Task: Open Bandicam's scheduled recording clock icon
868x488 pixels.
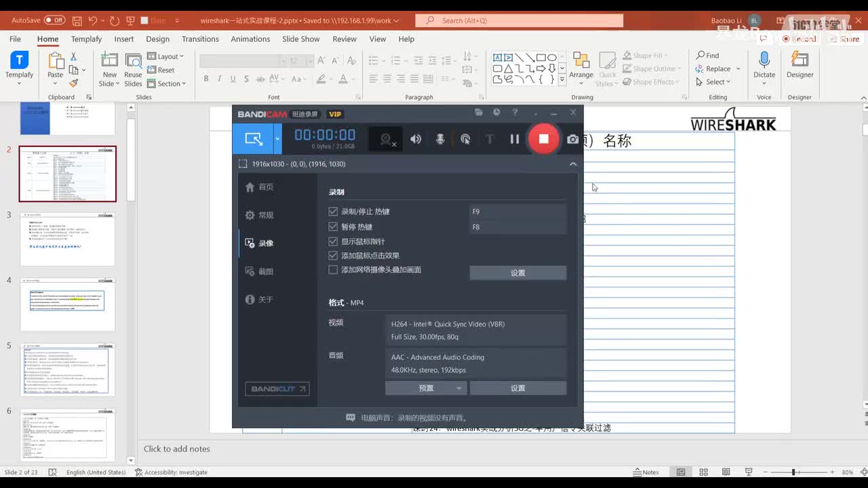Action: click(496, 113)
